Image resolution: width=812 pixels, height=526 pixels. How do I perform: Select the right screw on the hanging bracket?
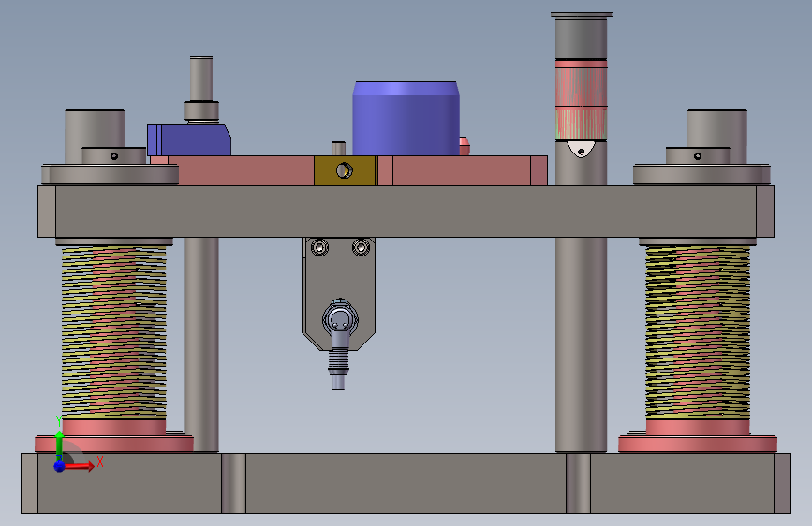click(361, 247)
